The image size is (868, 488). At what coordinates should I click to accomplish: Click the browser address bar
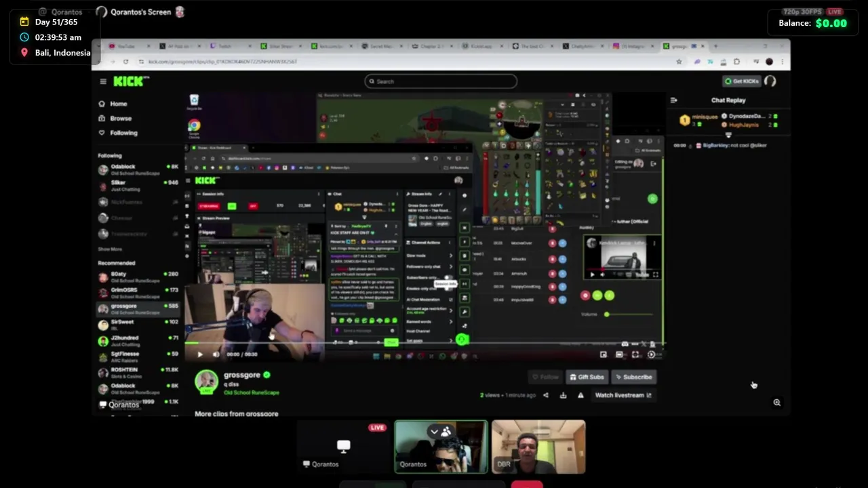(407, 62)
